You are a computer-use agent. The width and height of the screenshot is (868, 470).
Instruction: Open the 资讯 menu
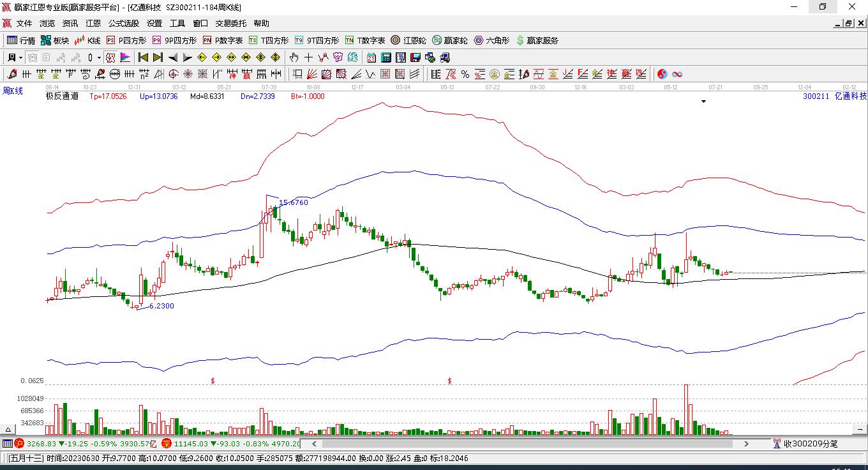(70, 24)
